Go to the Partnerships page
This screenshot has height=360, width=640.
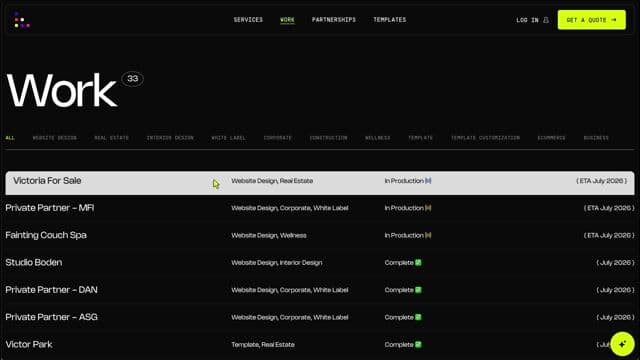[x=334, y=20]
